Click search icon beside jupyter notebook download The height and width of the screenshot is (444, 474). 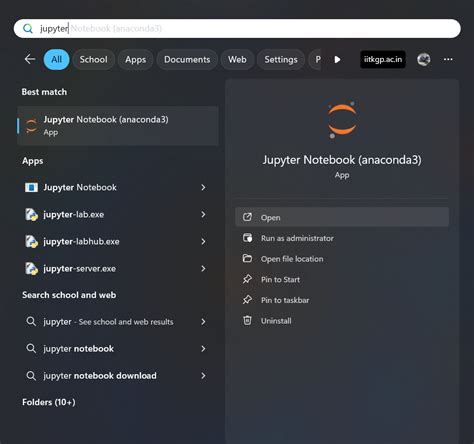[x=31, y=376]
